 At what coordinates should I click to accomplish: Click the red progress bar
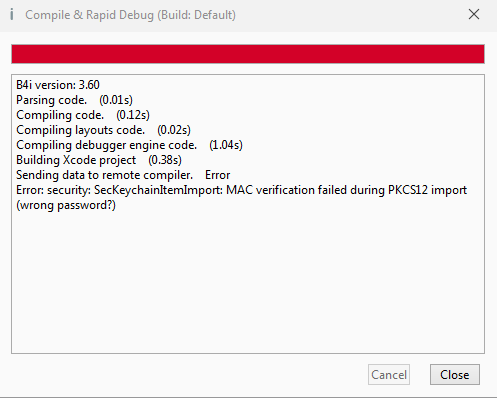248,54
